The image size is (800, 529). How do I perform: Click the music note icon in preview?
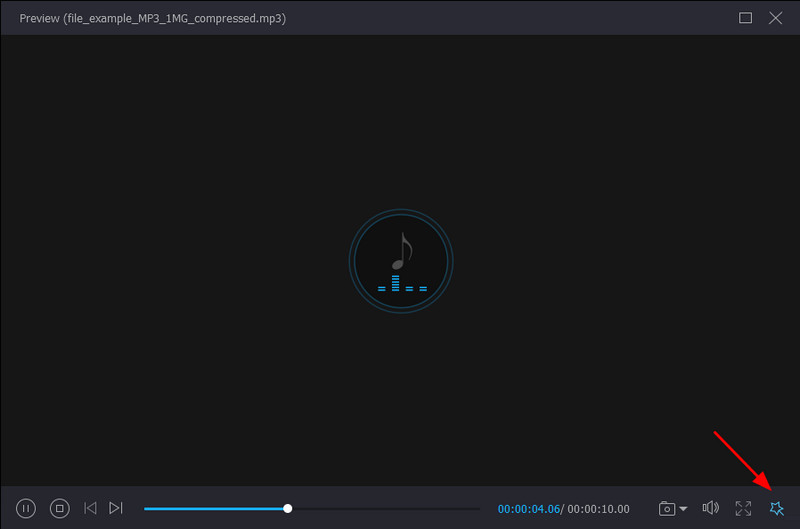[403, 251]
